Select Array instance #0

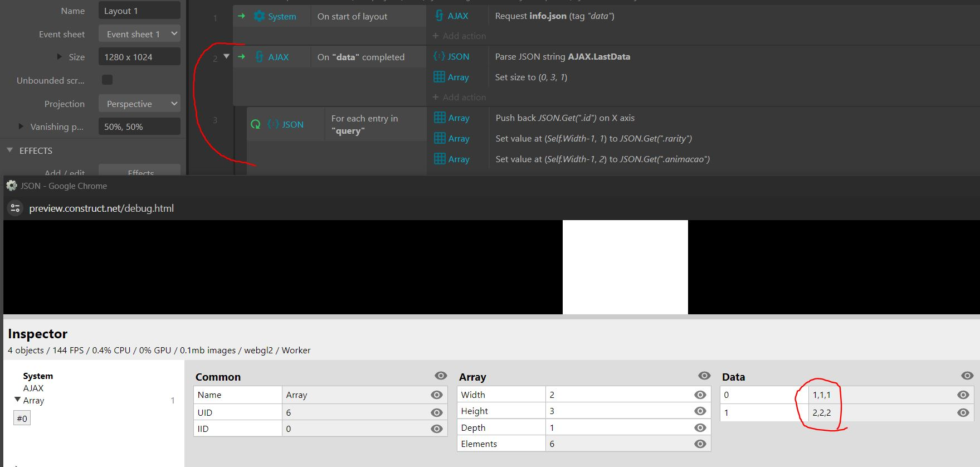pyautogui.click(x=22, y=419)
